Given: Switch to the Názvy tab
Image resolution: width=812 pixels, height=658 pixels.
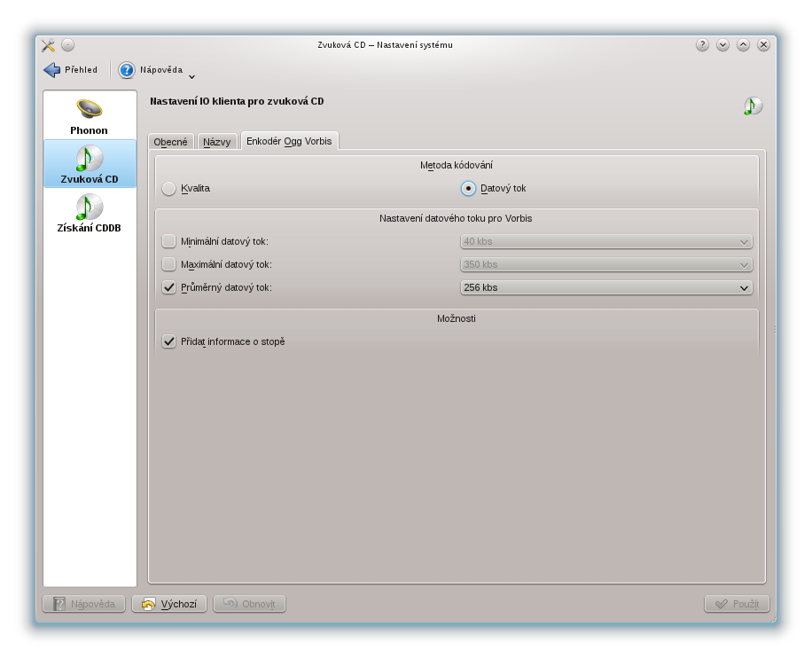Looking at the screenshot, I should (217, 142).
